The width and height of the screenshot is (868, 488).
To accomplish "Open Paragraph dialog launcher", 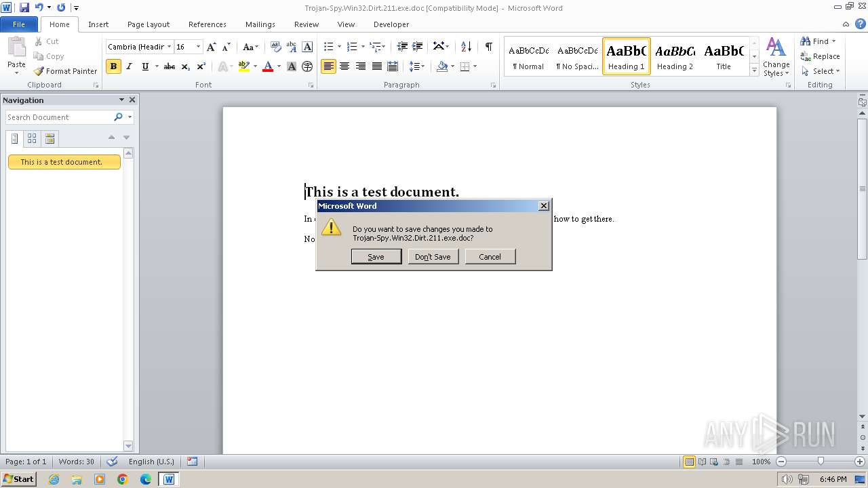I will click(494, 85).
